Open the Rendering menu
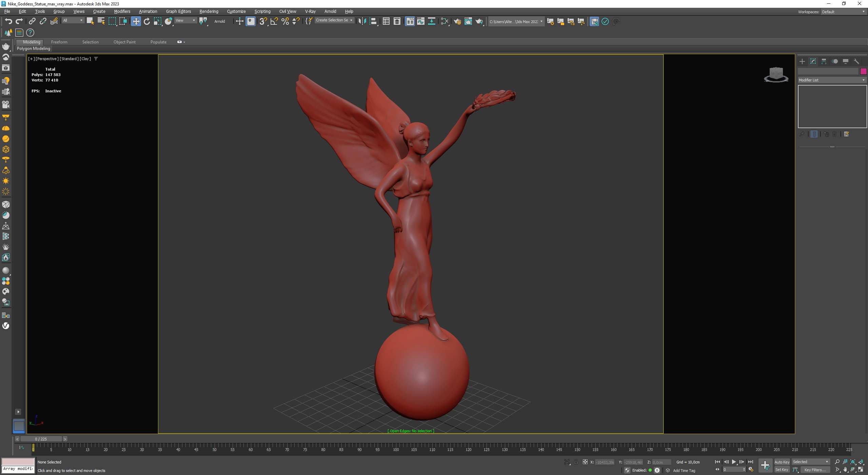 (x=209, y=12)
